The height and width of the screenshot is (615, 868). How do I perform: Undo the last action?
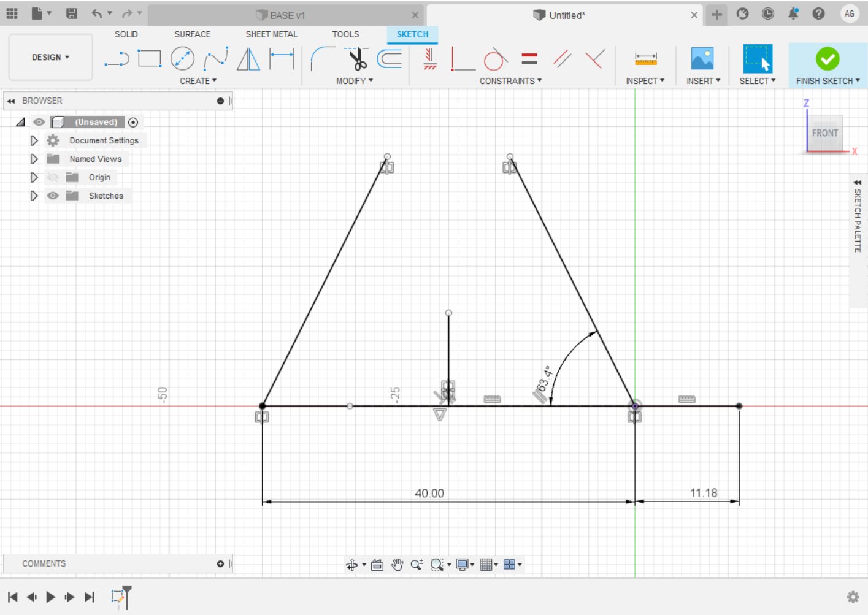click(x=97, y=13)
